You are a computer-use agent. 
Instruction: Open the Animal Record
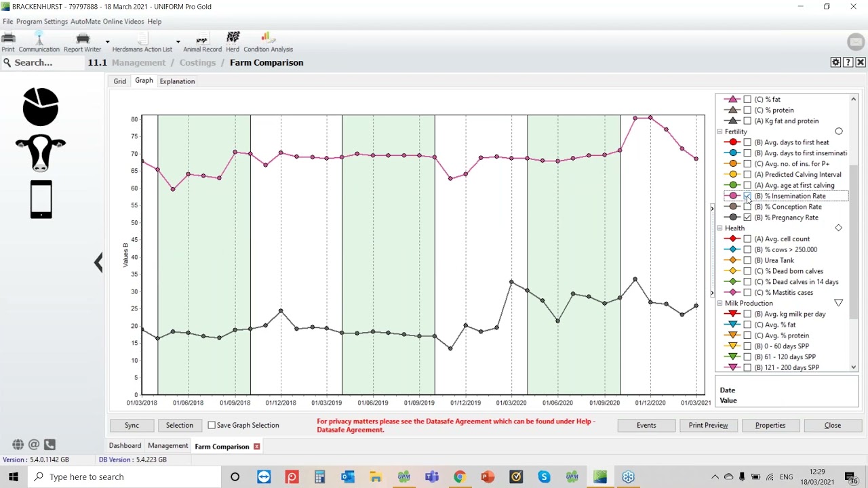pos(202,42)
